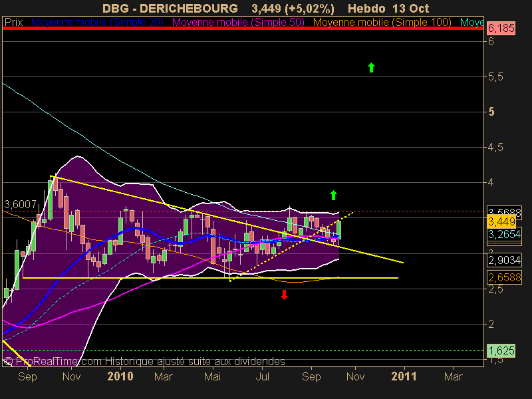Select the orange 2,6588 price tag
Viewport: 532px width, 399px height.
coord(505,277)
